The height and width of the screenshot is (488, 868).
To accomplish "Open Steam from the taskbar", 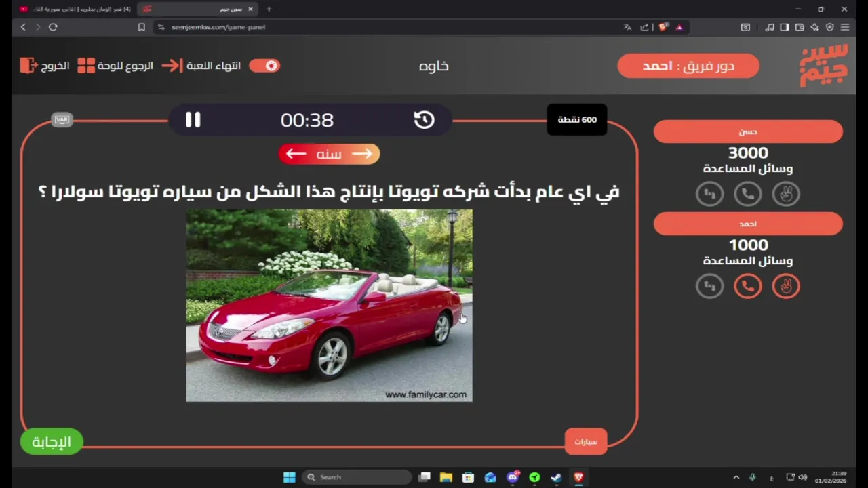I will pos(556,477).
